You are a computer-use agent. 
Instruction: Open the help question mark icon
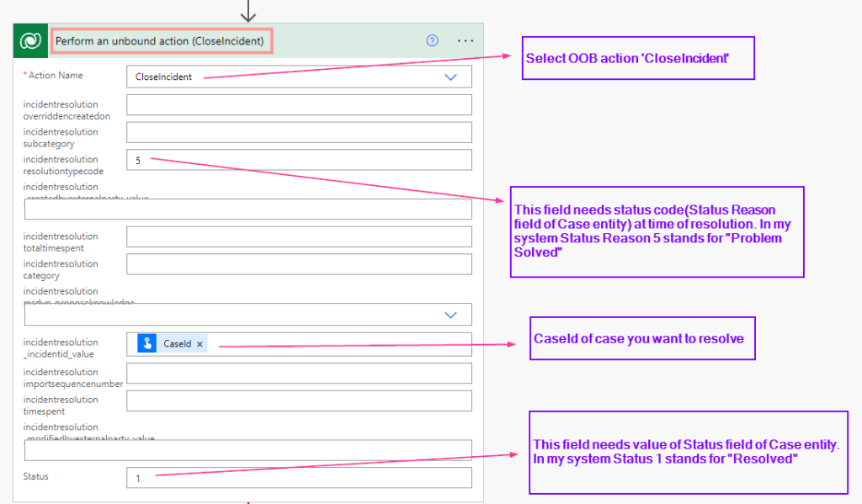[432, 40]
